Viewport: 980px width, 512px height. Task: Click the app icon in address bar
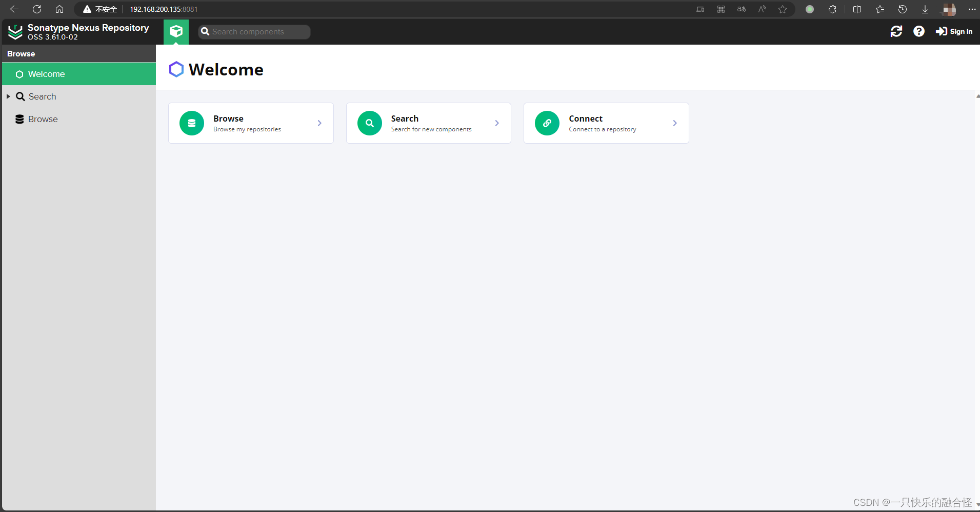coord(721,9)
